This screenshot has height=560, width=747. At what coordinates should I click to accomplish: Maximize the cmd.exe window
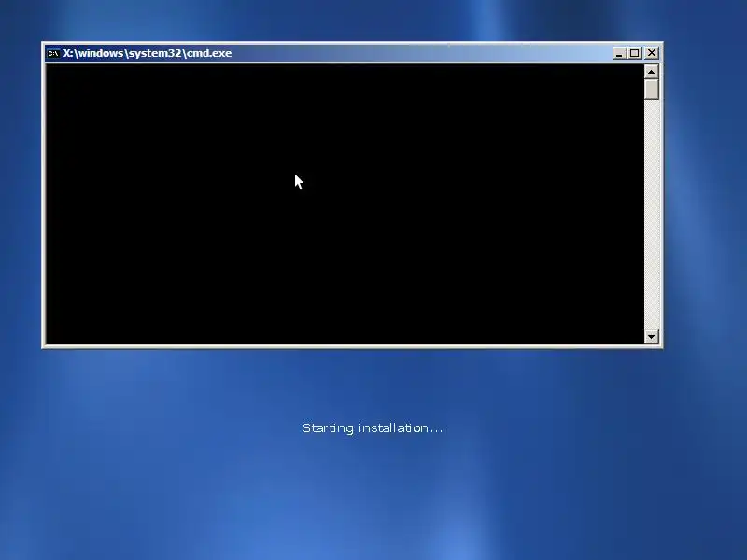pos(635,53)
